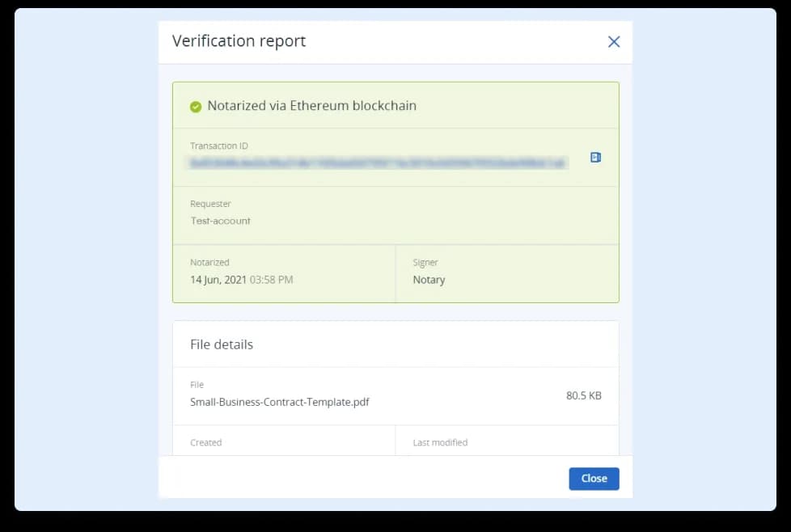Image resolution: width=791 pixels, height=532 pixels.
Task: Click the Last modified field label
Action: 442,442
